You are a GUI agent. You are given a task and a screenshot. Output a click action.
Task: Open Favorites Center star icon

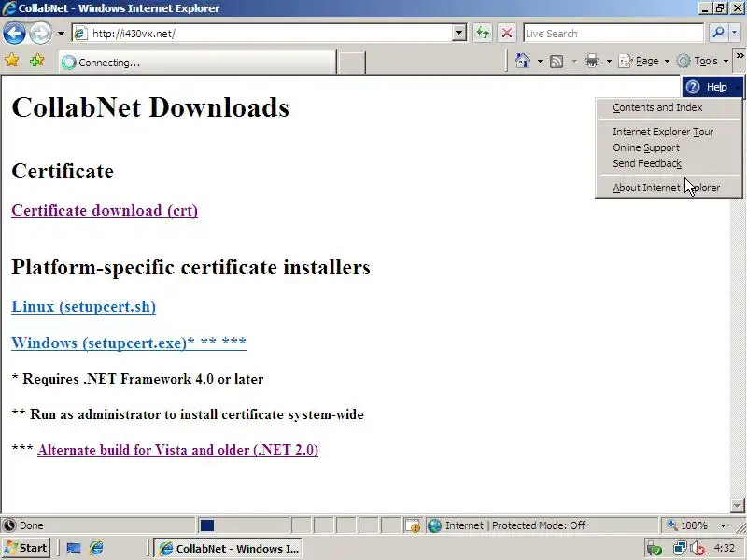(12, 61)
